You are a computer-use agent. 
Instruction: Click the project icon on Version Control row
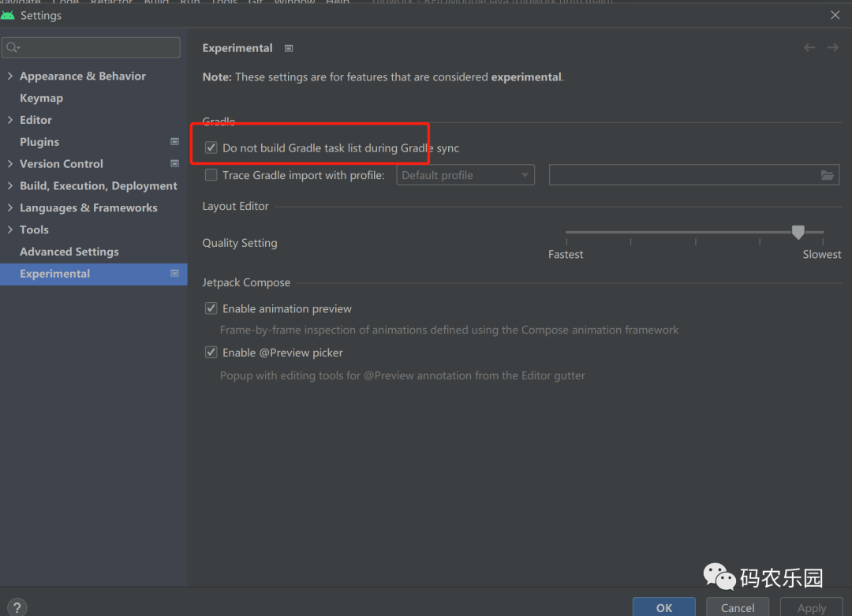pyautogui.click(x=174, y=163)
